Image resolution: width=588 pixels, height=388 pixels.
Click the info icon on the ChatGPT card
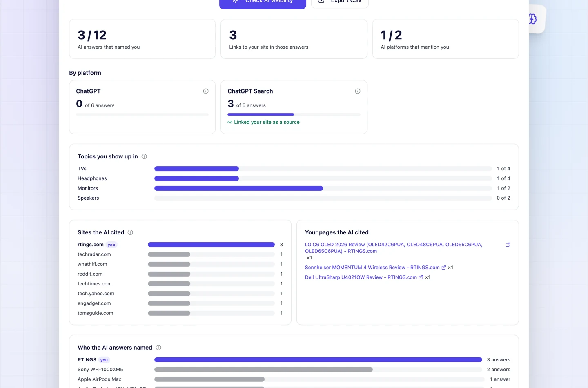(206, 91)
